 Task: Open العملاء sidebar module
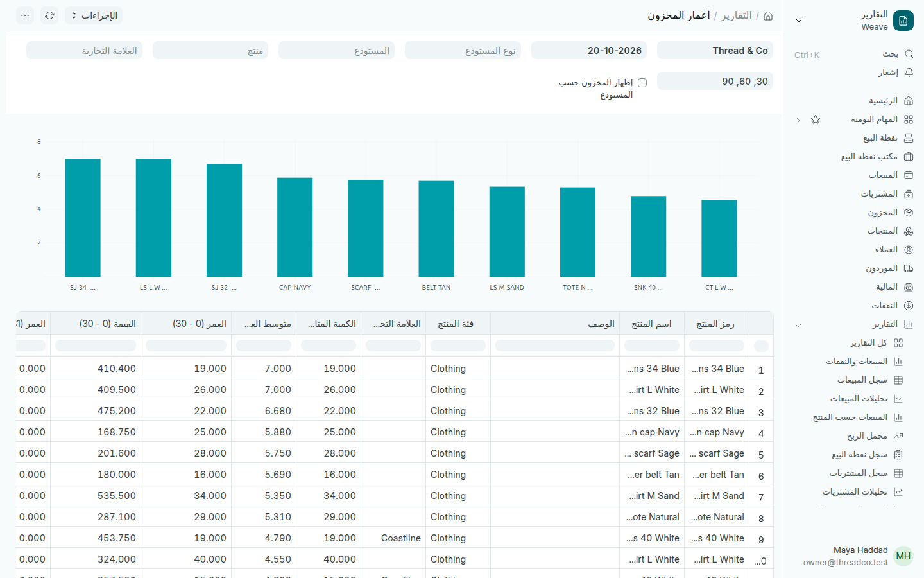coord(894,250)
